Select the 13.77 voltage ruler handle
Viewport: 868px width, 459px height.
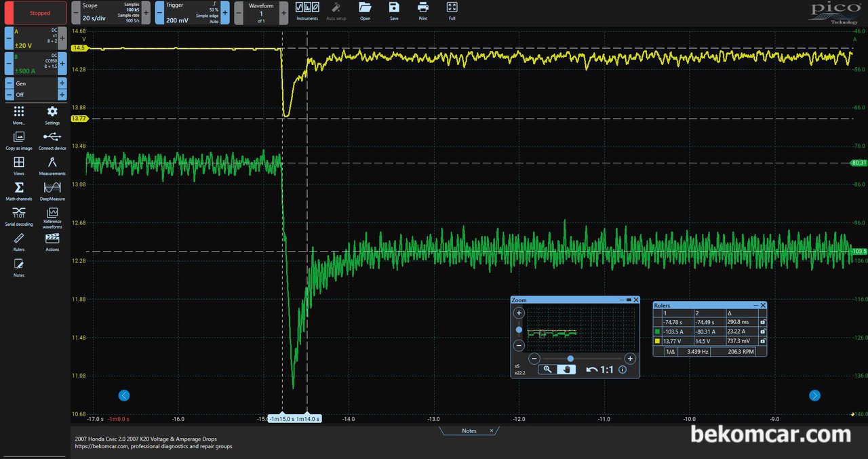tap(79, 119)
